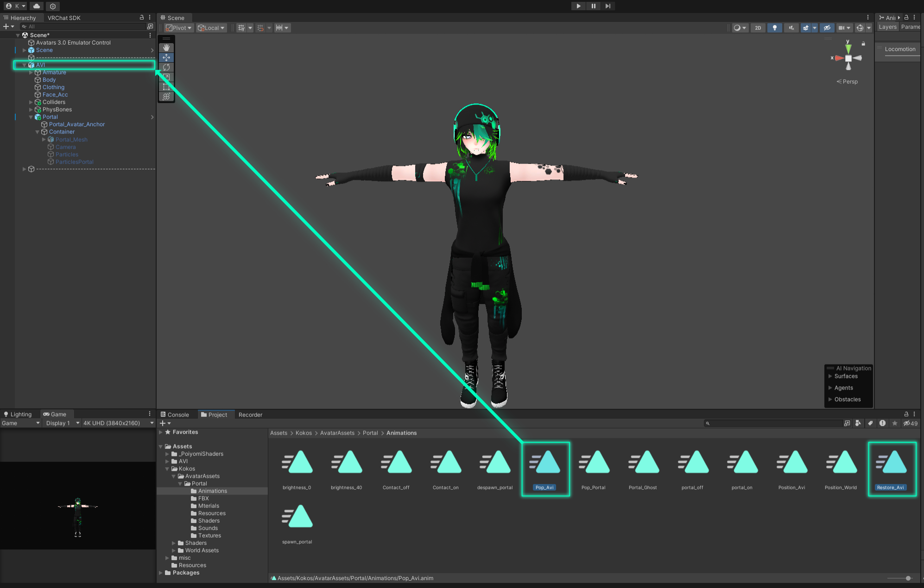924x588 pixels.
Task: Toggle 2D view mode in Scene
Action: [x=758, y=28]
